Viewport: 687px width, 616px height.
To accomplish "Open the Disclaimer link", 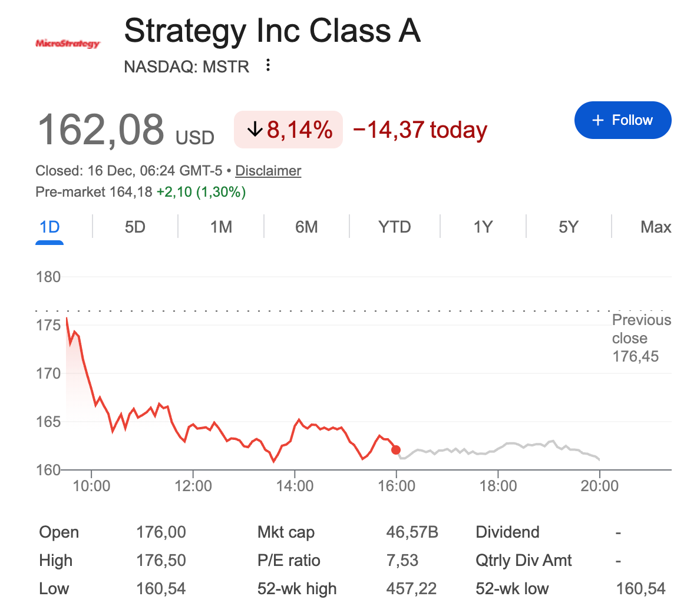I will (267, 171).
